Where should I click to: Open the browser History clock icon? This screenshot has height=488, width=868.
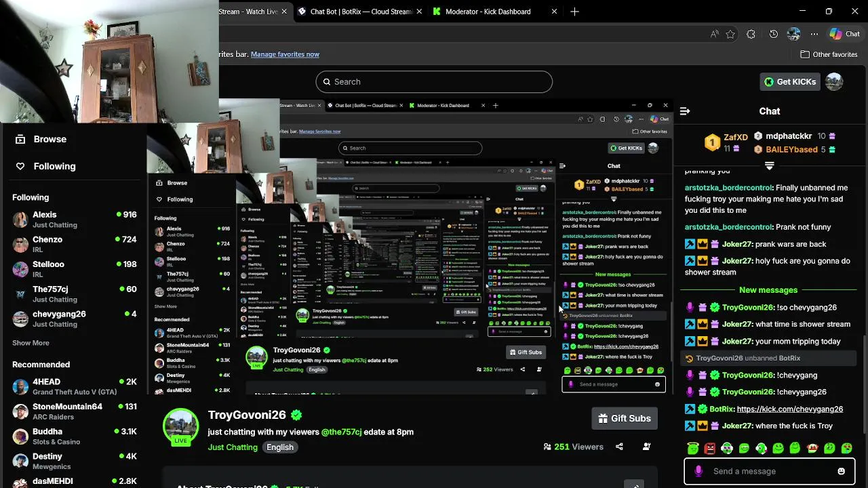pos(774,34)
